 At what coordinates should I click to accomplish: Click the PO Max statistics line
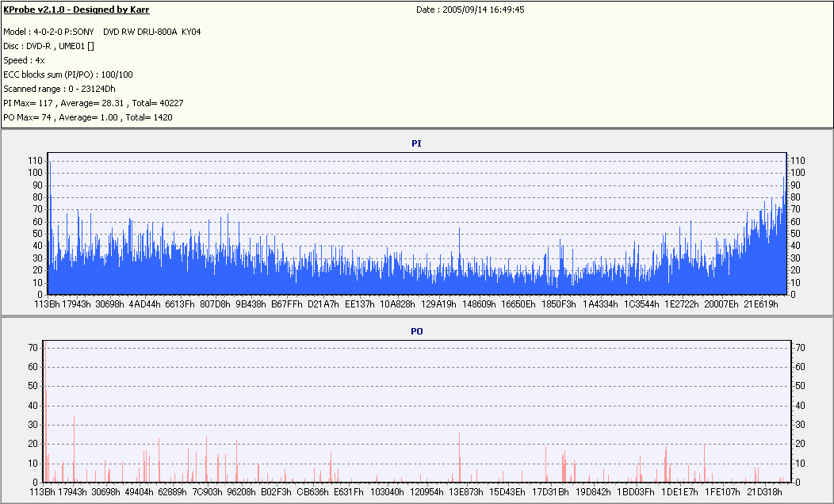point(88,117)
